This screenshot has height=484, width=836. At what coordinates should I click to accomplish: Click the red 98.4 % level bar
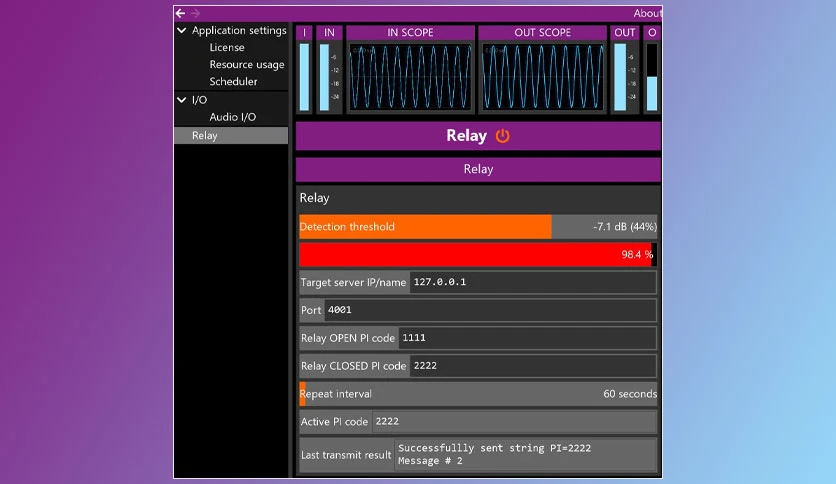pos(478,254)
